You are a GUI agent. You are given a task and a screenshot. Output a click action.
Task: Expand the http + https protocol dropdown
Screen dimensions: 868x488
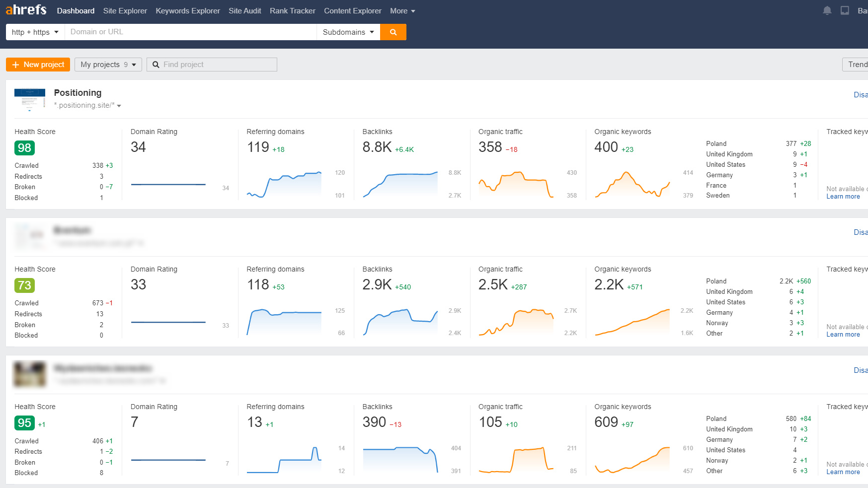(34, 32)
